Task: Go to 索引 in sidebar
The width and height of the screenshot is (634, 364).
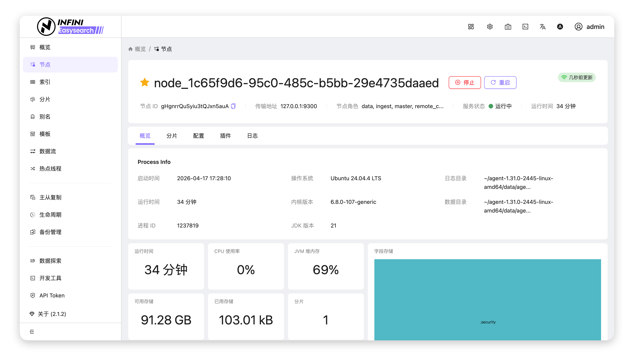Action: click(45, 82)
